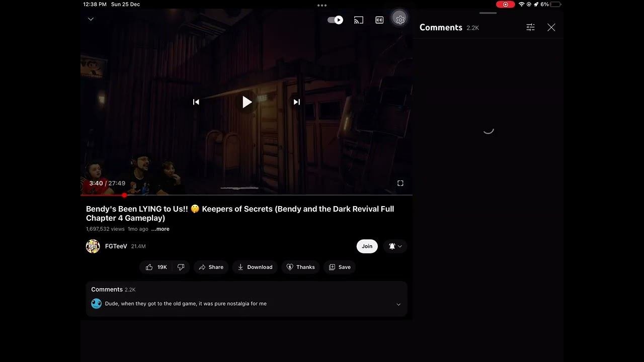Like the video with 19K likes
Image resolution: width=644 pixels, height=362 pixels.
click(x=156, y=267)
